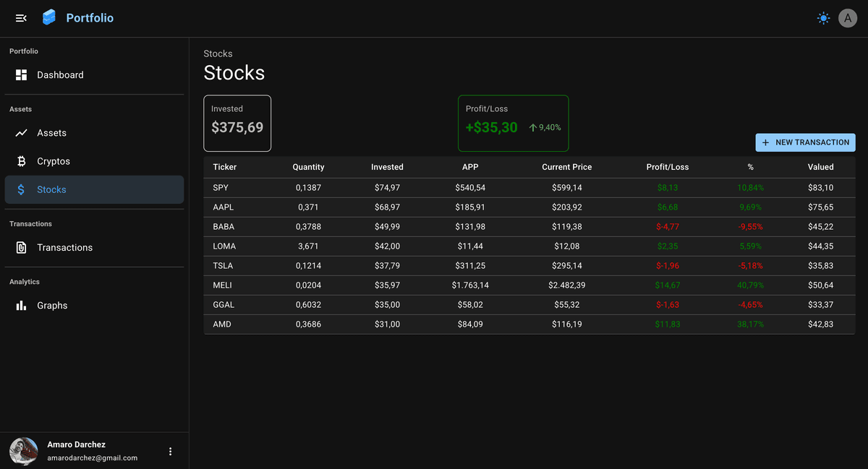Click the Dashboard grid icon
The width and height of the screenshot is (868, 469).
[x=22, y=75]
